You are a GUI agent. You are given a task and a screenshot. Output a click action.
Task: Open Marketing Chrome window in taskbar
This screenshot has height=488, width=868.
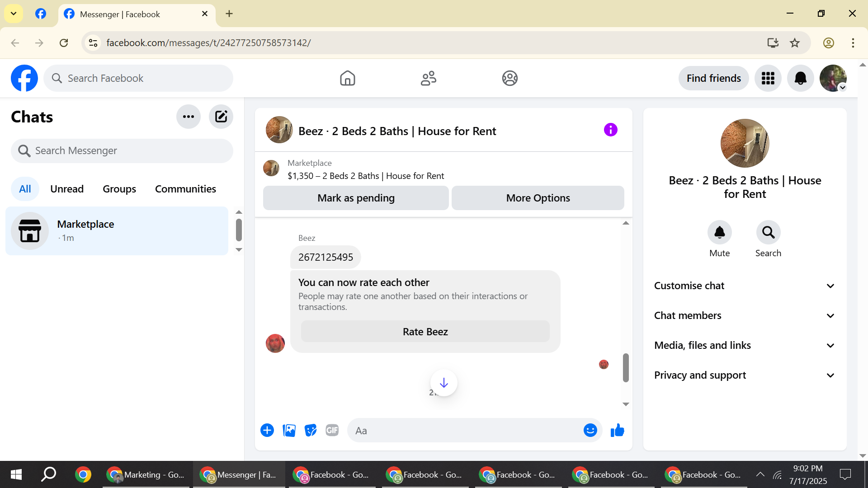(146, 474)
